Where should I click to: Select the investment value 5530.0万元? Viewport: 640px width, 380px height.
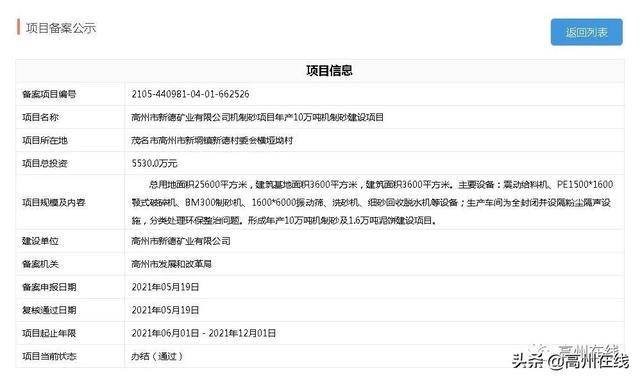click(154, 163)
